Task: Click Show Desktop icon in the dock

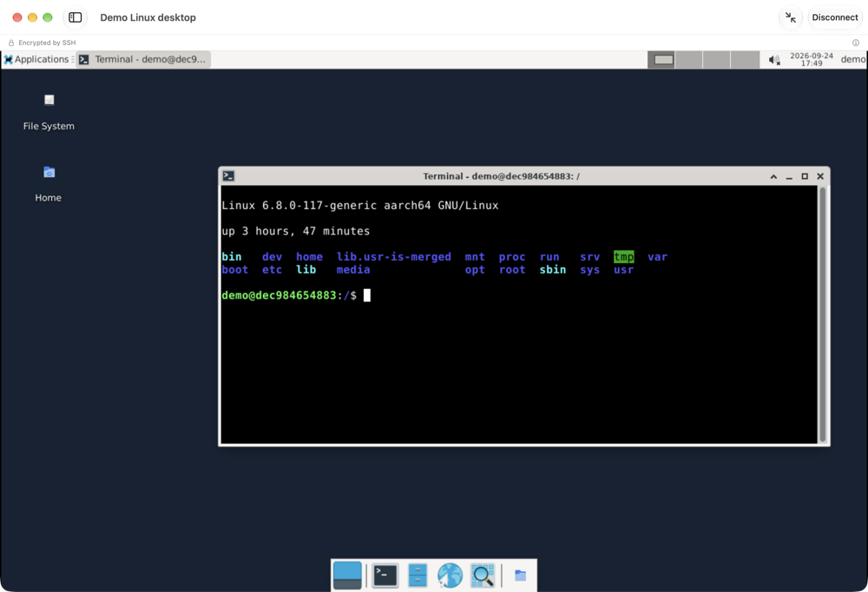Action: (347, 576)
